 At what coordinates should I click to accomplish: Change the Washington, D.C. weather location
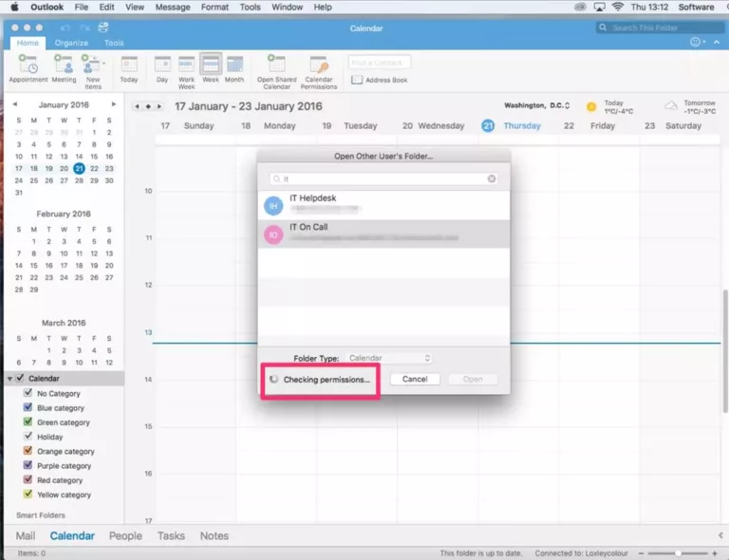(x=537, y=105)
